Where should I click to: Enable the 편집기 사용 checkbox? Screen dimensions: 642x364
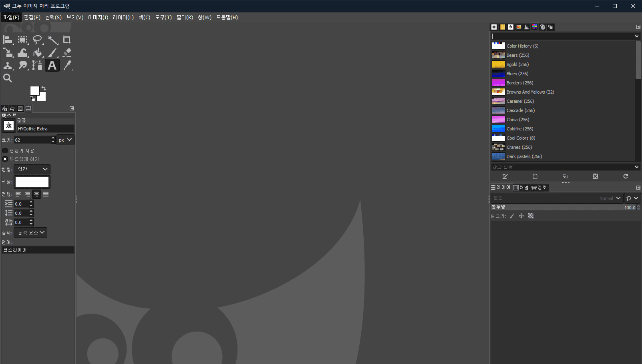[x=5, y=151]
